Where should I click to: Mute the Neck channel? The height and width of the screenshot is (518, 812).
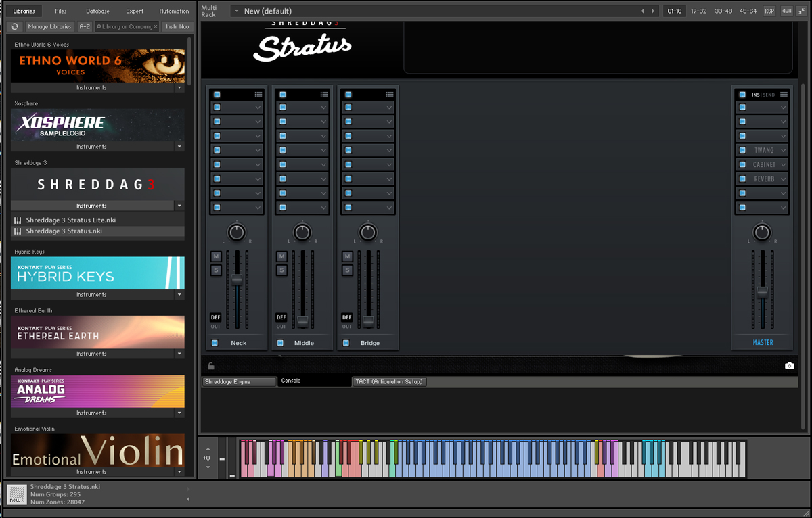pyautogui.click(x=216, y=256)
